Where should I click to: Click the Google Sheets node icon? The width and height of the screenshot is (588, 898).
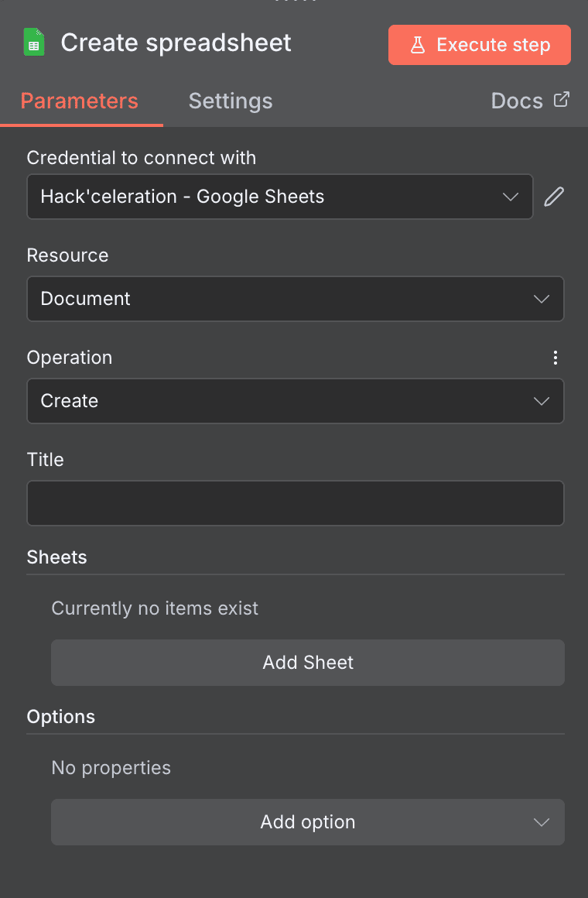pos(33,43)
